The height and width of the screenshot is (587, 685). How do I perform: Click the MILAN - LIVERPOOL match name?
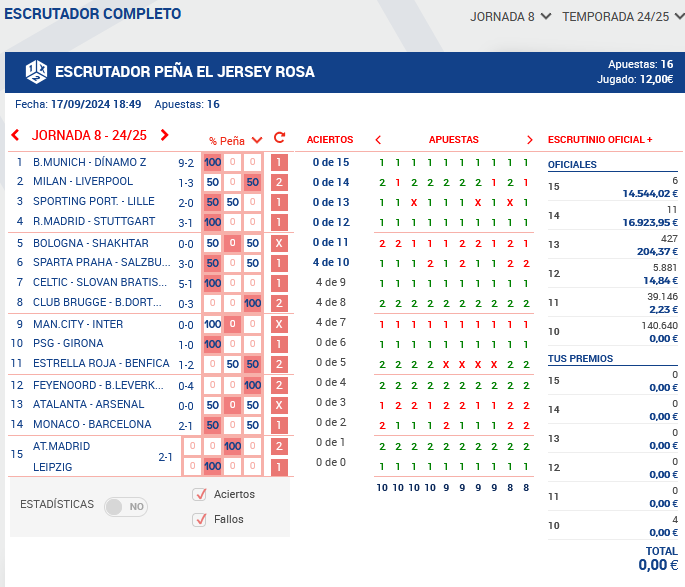[83, 181]
